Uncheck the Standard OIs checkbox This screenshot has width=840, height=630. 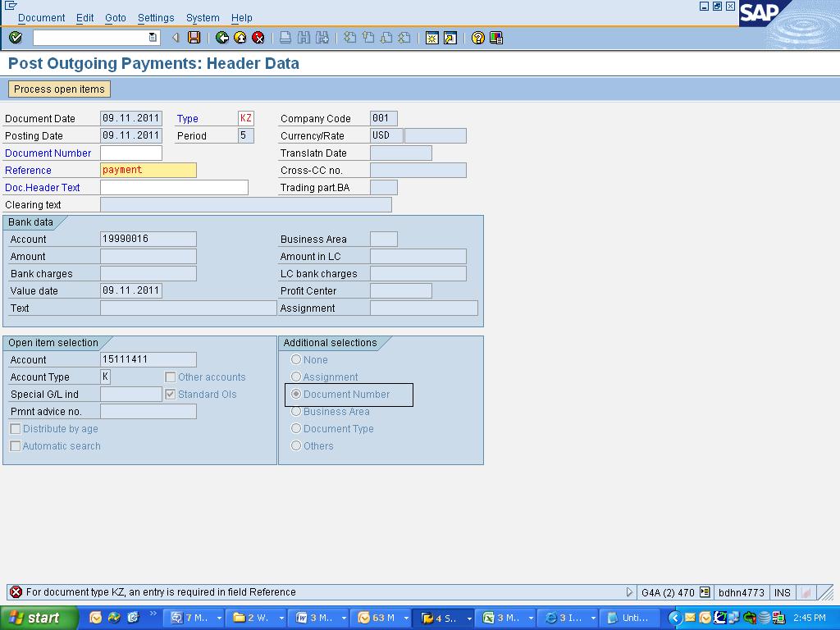point(170,394)
